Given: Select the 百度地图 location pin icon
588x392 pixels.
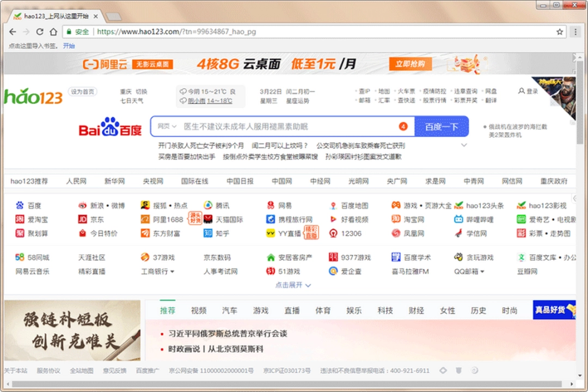Looking at the screenshot, I should (333, 205).
